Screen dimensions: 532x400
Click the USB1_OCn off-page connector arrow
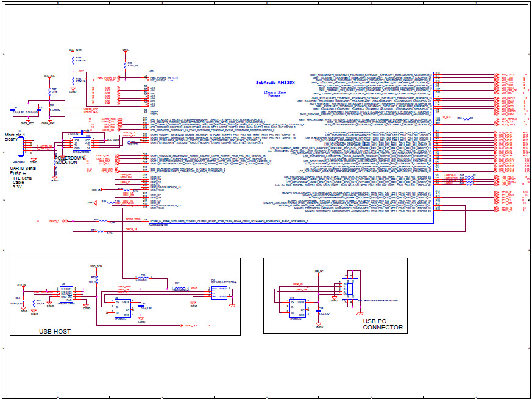(x=182, y=325)
